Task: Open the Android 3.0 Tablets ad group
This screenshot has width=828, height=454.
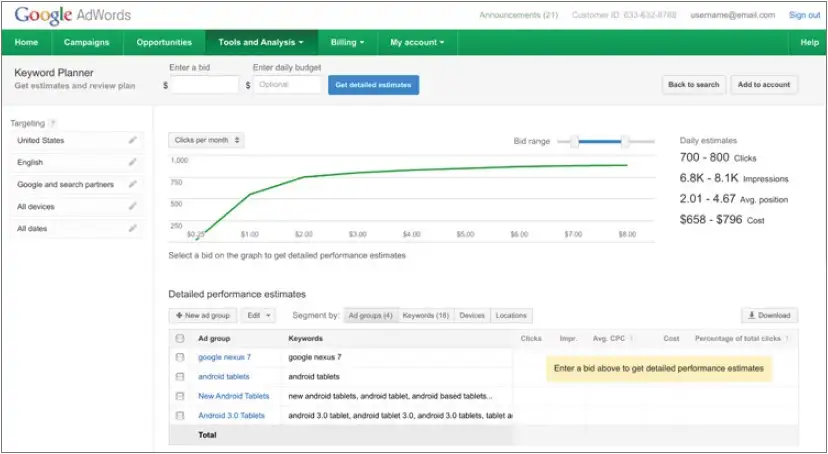Action: coord(232,415)
